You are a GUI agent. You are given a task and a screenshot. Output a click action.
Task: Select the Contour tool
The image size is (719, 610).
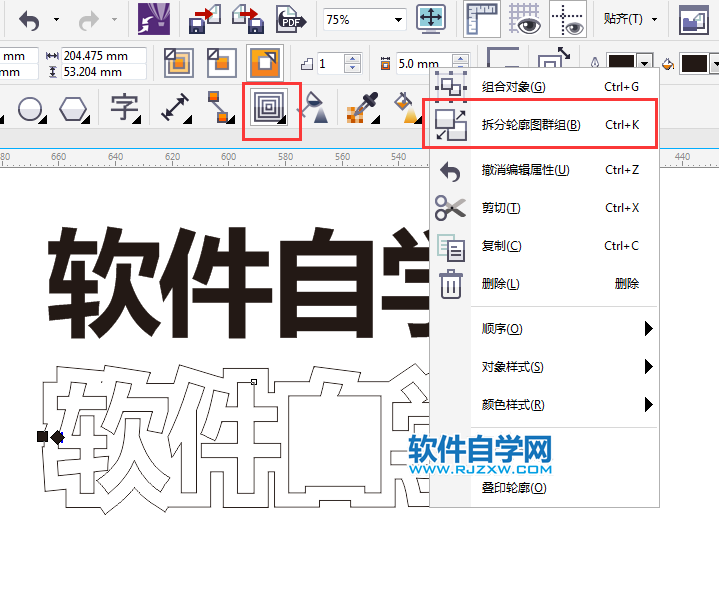tap(269, 108)
